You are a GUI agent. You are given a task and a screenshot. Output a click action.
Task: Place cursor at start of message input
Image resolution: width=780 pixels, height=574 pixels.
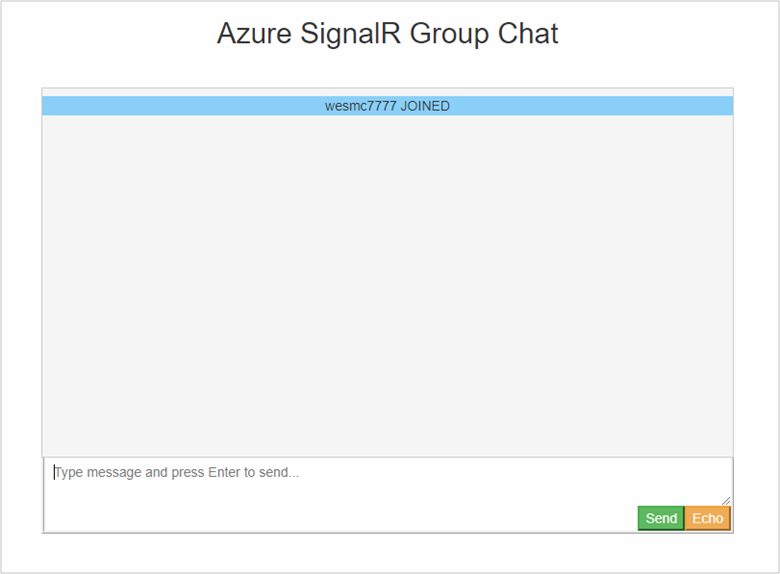55,472
